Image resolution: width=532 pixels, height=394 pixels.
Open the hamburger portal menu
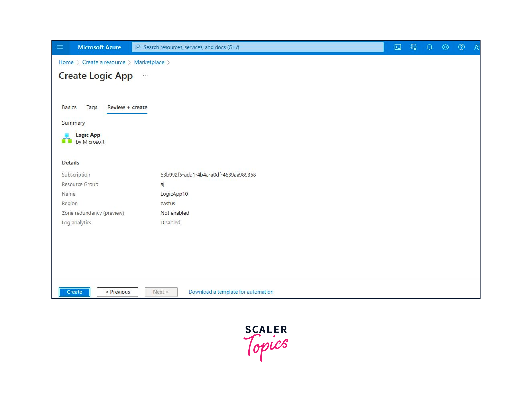[60, 47]
